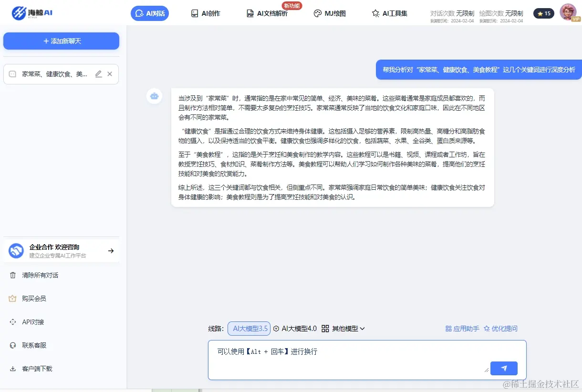Open the AI创作 creation section

click(x=206, y=13)
